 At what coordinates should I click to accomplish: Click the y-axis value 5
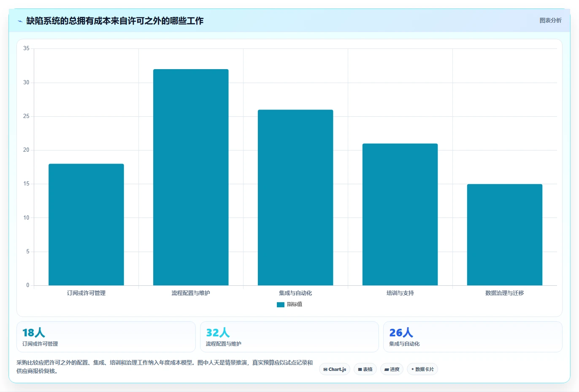click(x=28, y=252)
